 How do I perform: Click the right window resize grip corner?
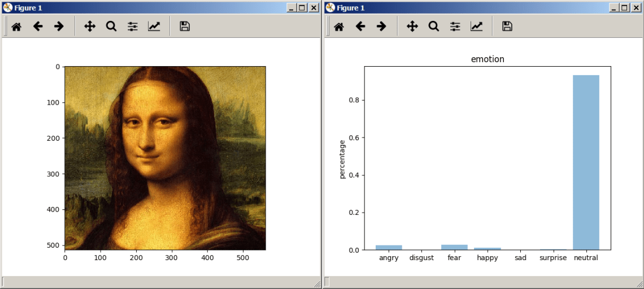(x=639, y=284)
